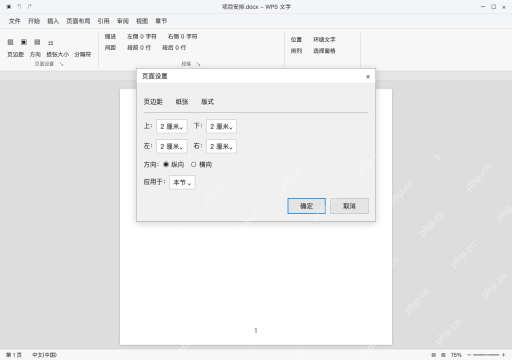Switch to the first view icon in status bar
The width and height of the screenshot is (512, 360).
click(434, 355)
